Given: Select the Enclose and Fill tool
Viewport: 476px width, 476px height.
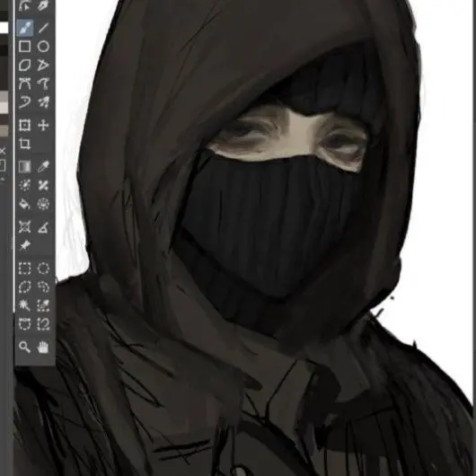Looking at the screenshot, I should pos(43,204).
